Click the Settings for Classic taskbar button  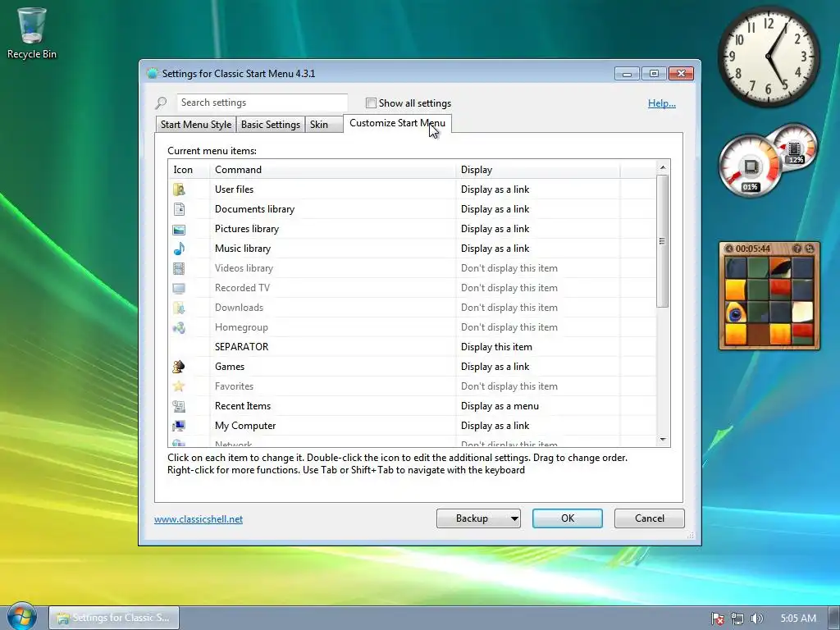[114, 618]
